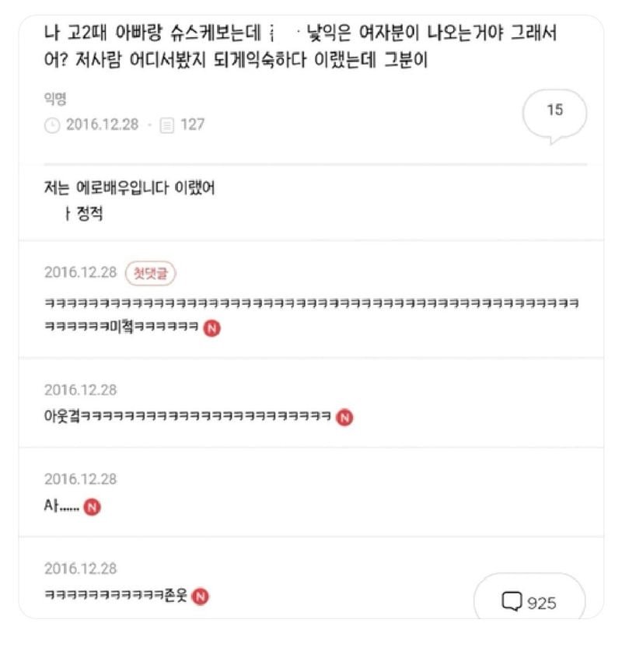Select the 아웃겨 comment text

click(187, 418)
